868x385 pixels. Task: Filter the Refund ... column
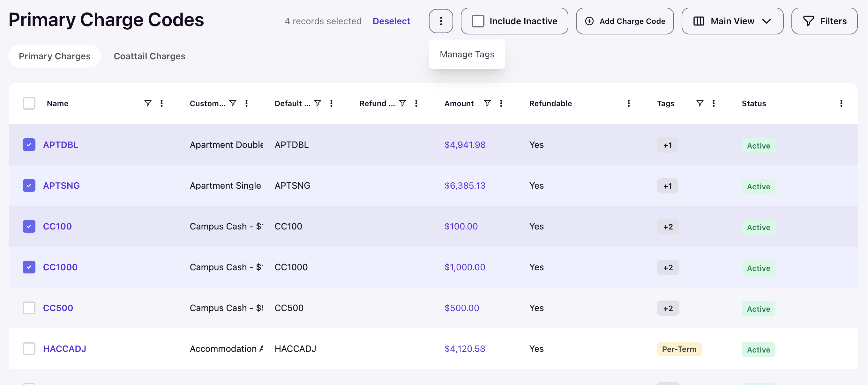point(402,103)
